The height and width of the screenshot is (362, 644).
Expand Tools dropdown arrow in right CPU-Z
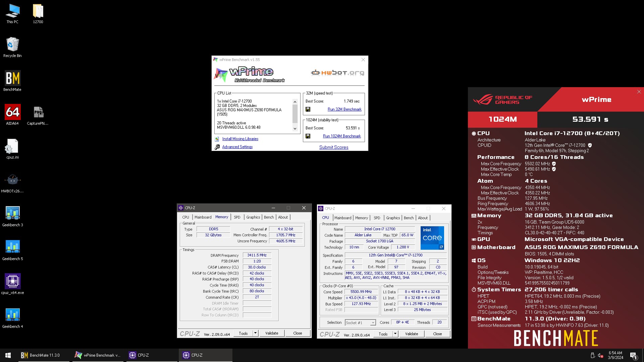(395, 334)
